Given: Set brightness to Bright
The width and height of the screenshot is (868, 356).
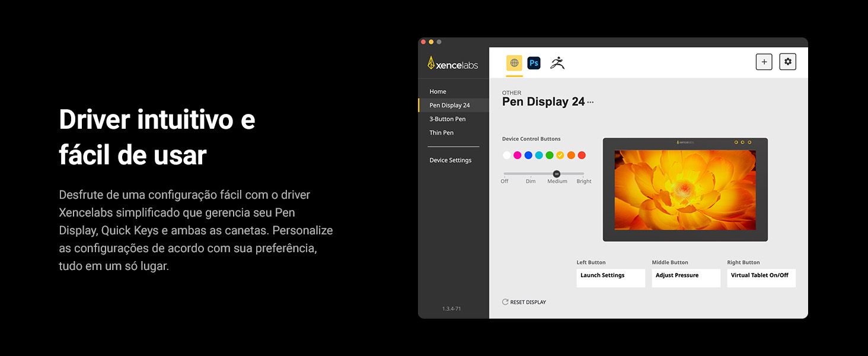Looking at the screenshot, I should [x=583, y=174].
